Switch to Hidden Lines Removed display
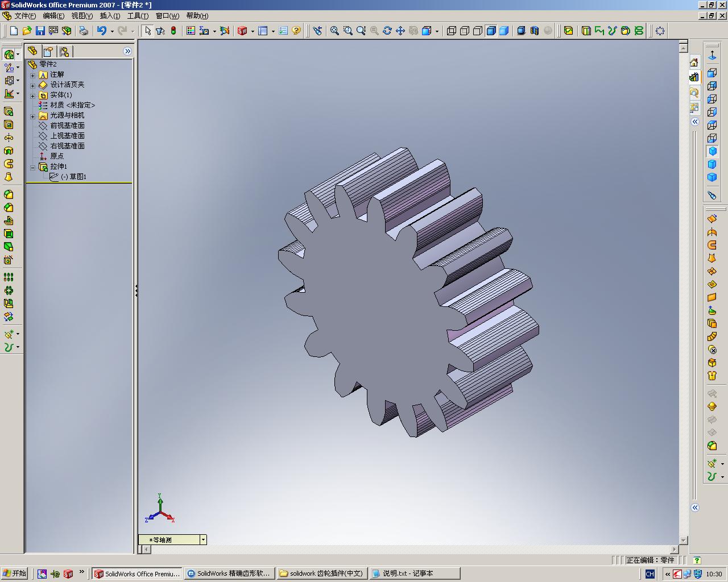728x582 pixels. tap(478, 31)
